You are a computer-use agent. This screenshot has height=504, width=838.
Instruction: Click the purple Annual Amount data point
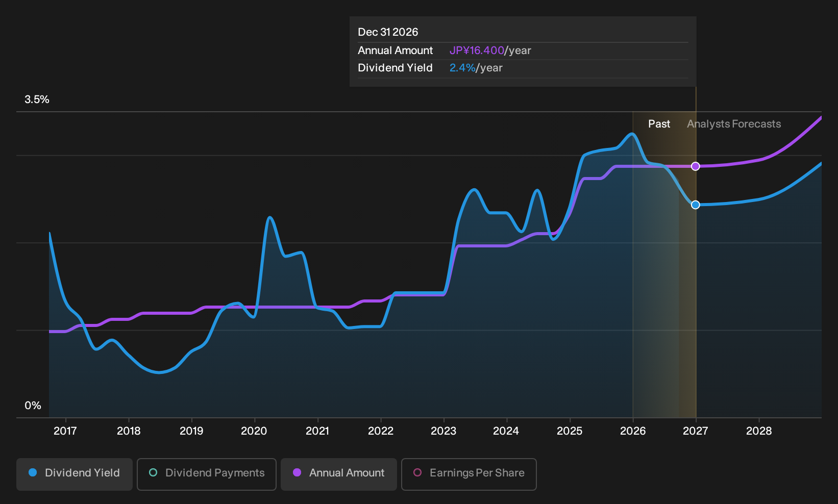(x=696, y=166)
